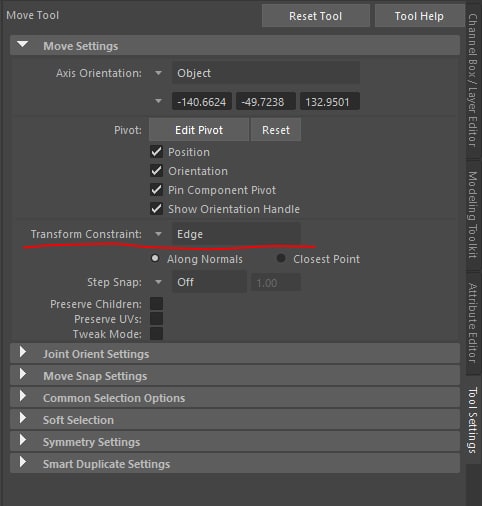This screenshot has height=506, width=482.
Task: Click the -140.6624 X coordinate field
Action: 202,101
